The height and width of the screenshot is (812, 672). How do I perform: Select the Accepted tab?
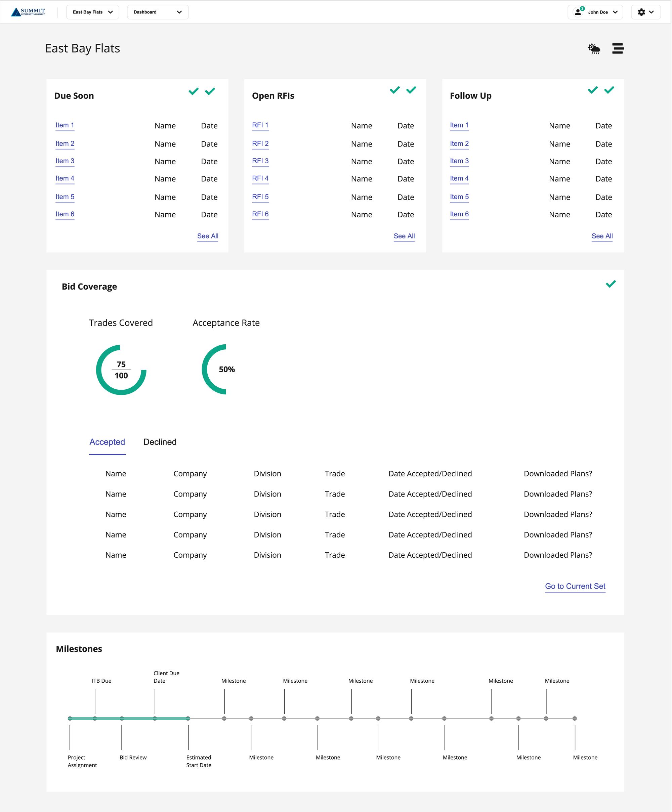tap(107, 442)
